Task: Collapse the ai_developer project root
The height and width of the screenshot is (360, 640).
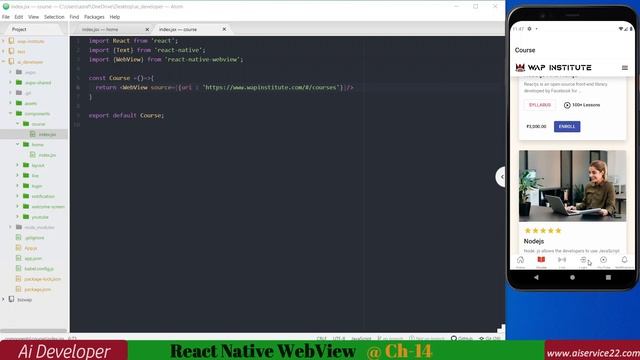Action: (x=4, y=62)
